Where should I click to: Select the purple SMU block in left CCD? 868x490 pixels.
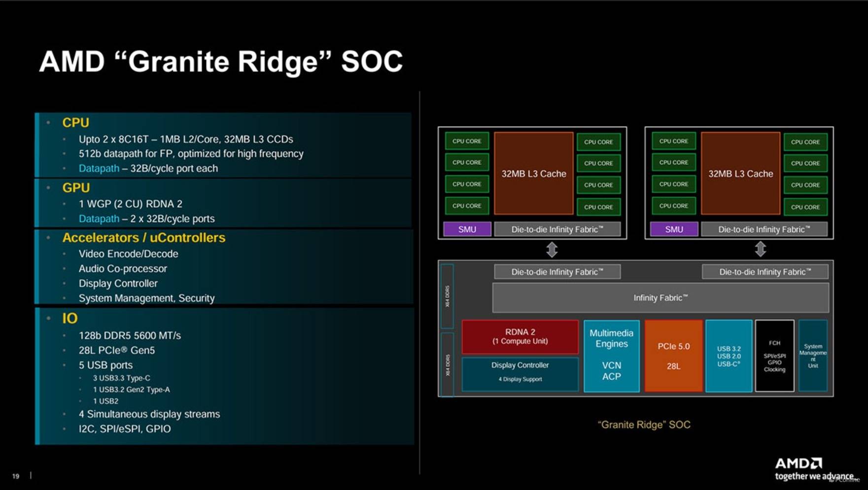point(467,229)
